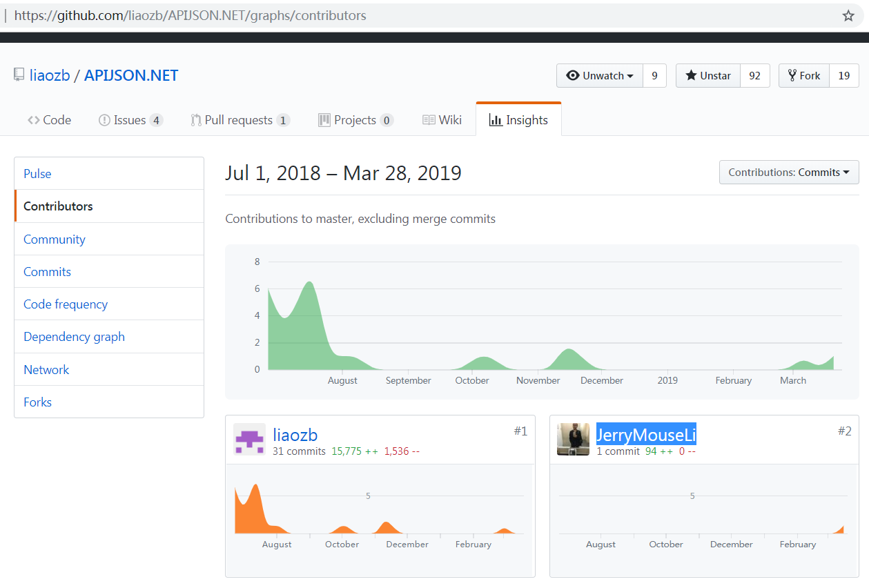The height and width of the screenshot is (588, 869).
Task: Click the browser address bar URL
Action: click(190, 15)
